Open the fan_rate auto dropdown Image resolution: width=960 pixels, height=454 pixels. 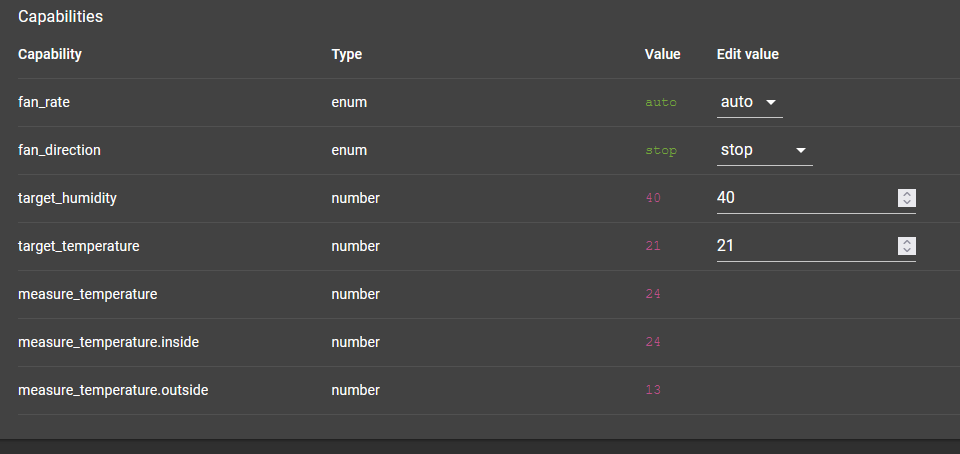[x=749, y=102]
